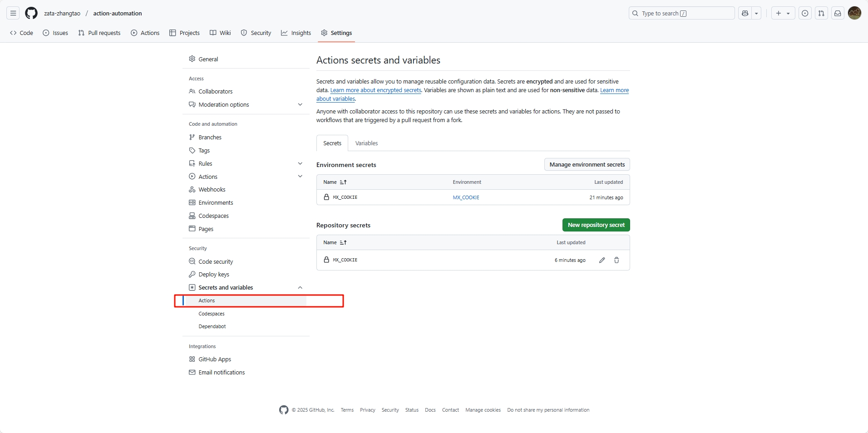868x433 pixels.
Task: Open the Settings repository tab
Action: (336, 33)
